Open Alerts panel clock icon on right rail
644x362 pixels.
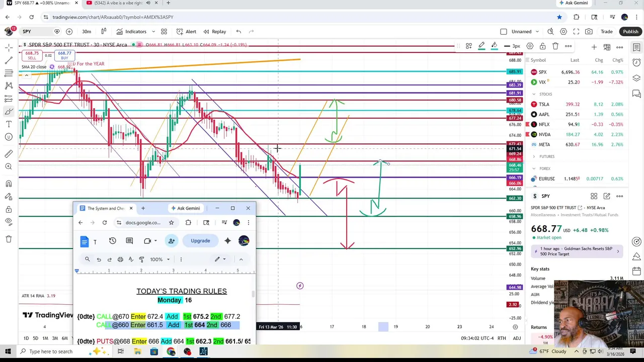click(x=636, y=63)
